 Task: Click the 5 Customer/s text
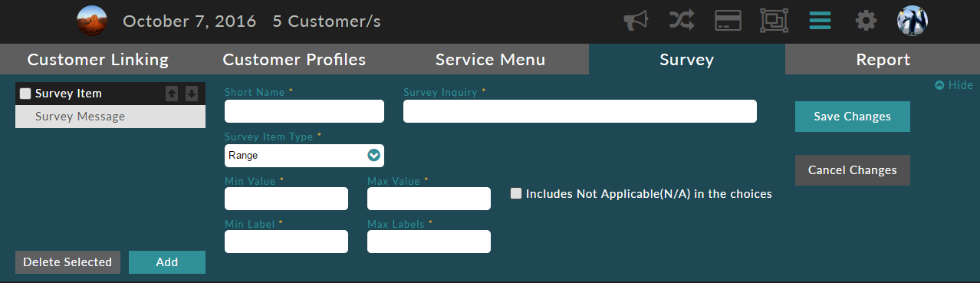(327, 21)
